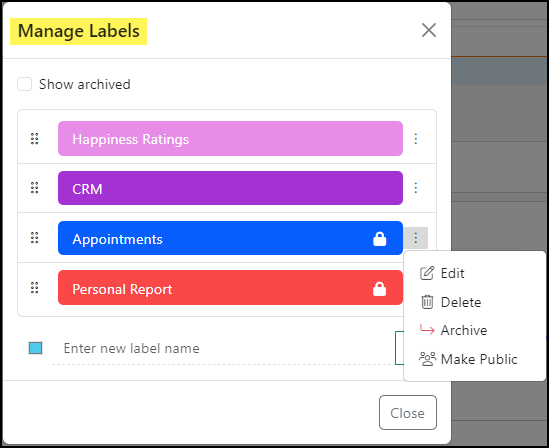
Task: Click drag handle beside CRM label
Action: tap(34, 188)
